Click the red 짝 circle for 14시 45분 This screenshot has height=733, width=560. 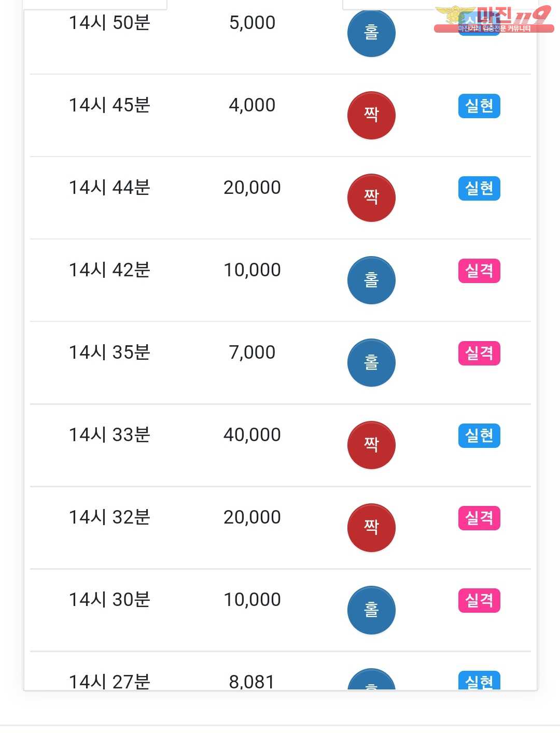coord(371,115)
